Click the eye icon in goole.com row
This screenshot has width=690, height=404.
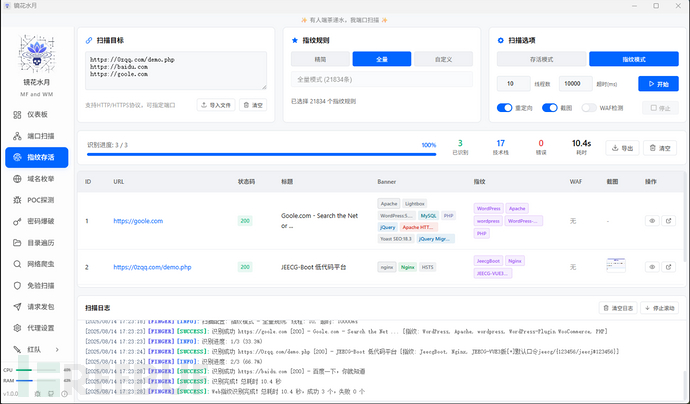click(x=652, y=221)
